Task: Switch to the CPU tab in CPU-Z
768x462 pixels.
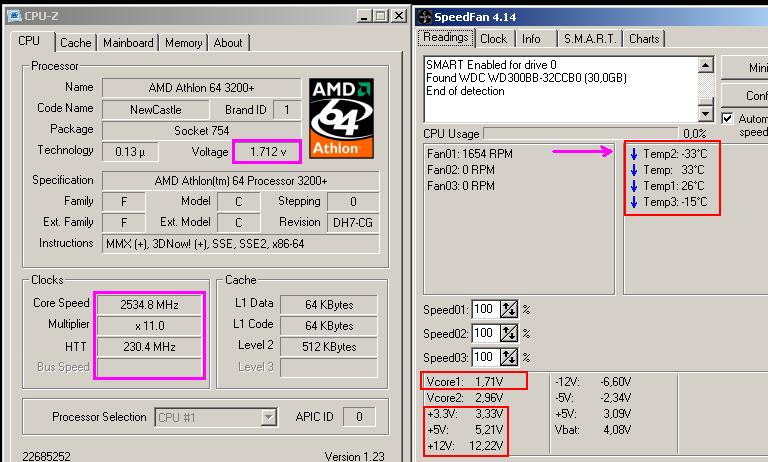Action: coord(29,41)
